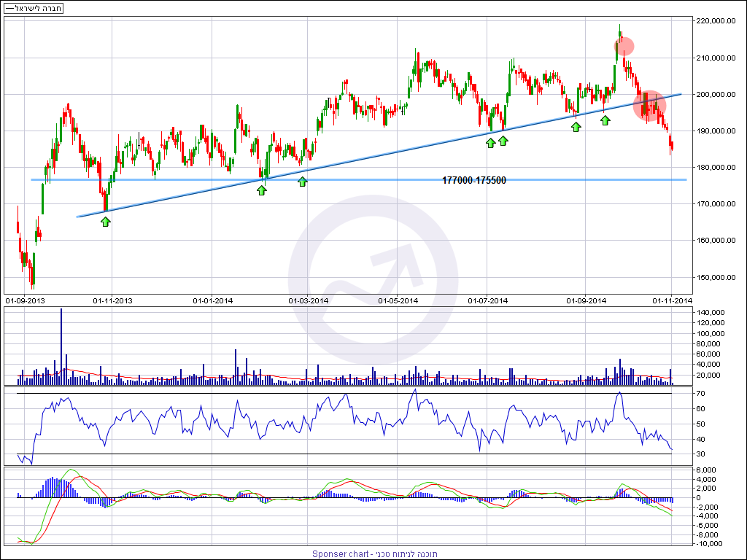
Task: Click the large red circle on the trendline break
Action: (649, 106)
